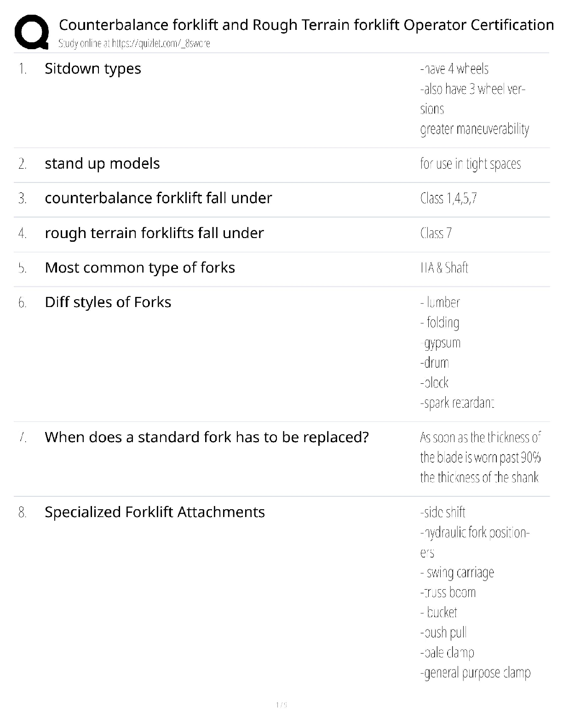Click the "Diff styles of Forks" term

click(x=108, y=302)
